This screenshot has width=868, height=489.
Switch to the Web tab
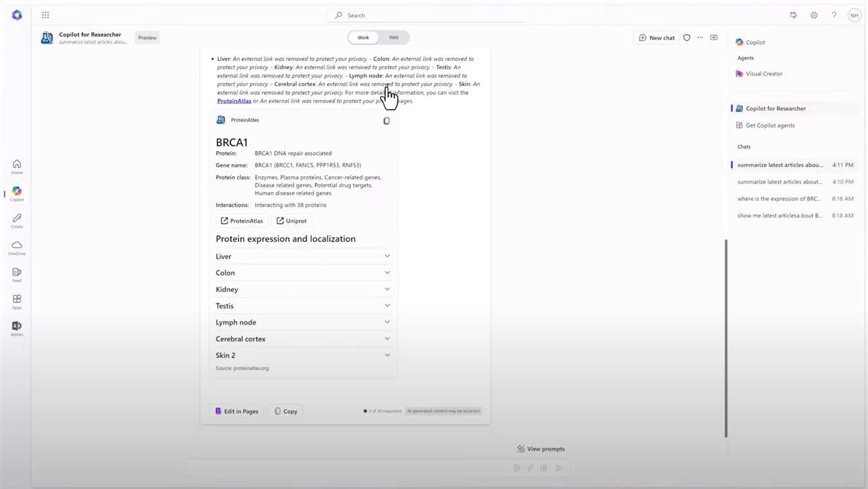[x=394, y=38]
